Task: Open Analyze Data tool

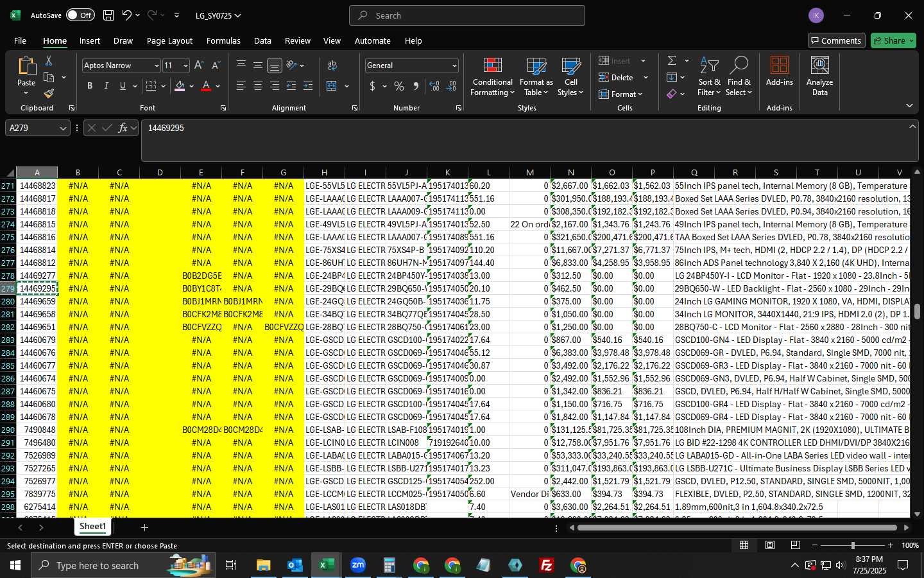Action: click(x=819, y=76)
